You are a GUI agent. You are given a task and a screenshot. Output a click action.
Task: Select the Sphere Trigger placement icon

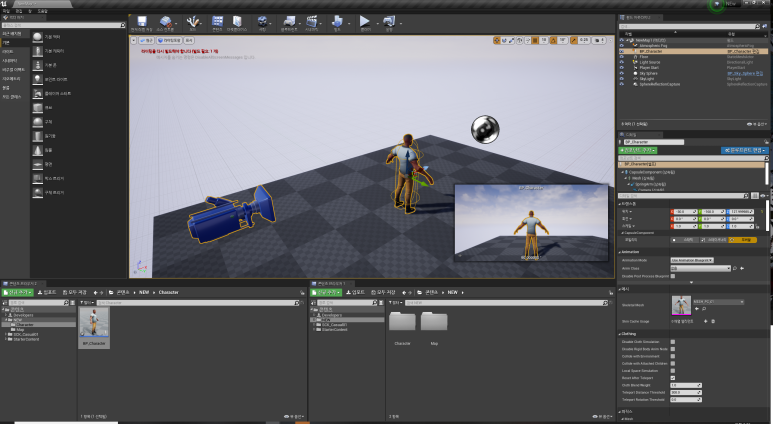click(x=37, y=192)
